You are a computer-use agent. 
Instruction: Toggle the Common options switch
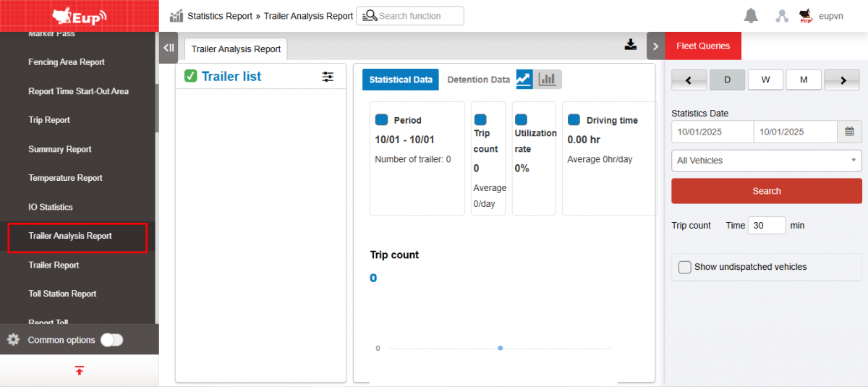pos(111,340)
